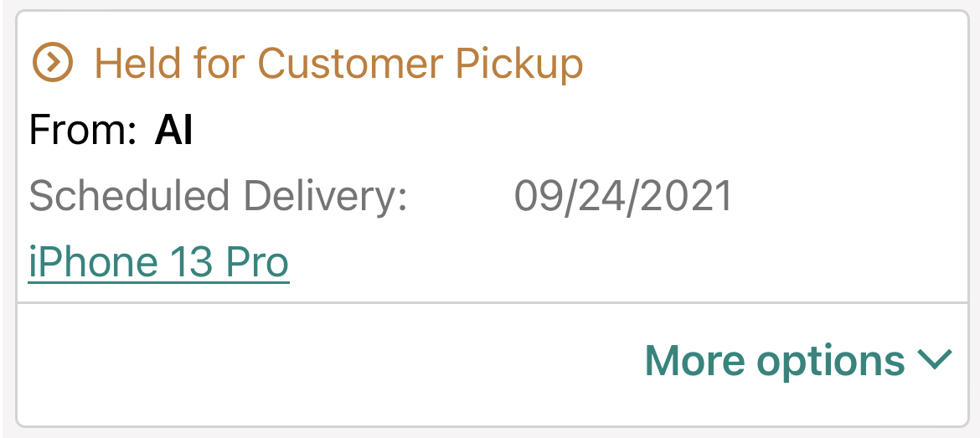Image resolution: width=980 pixels, height=438 pixels.
Task: Select the sender name AI
Action: 174,131
